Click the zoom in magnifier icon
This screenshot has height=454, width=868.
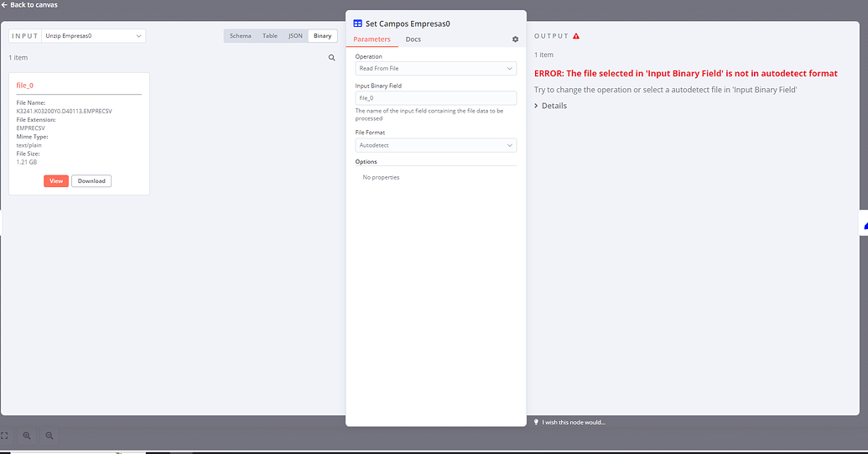(x=27, y=436)
